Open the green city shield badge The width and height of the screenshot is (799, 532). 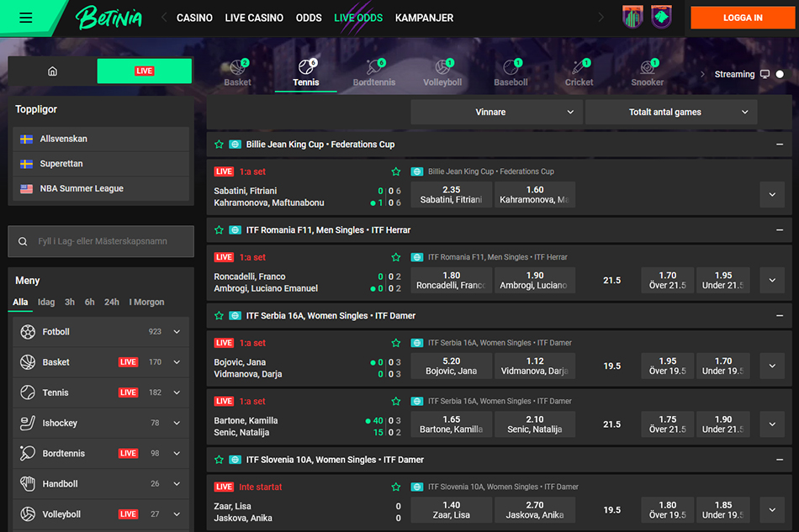click(x=632, y=18)
